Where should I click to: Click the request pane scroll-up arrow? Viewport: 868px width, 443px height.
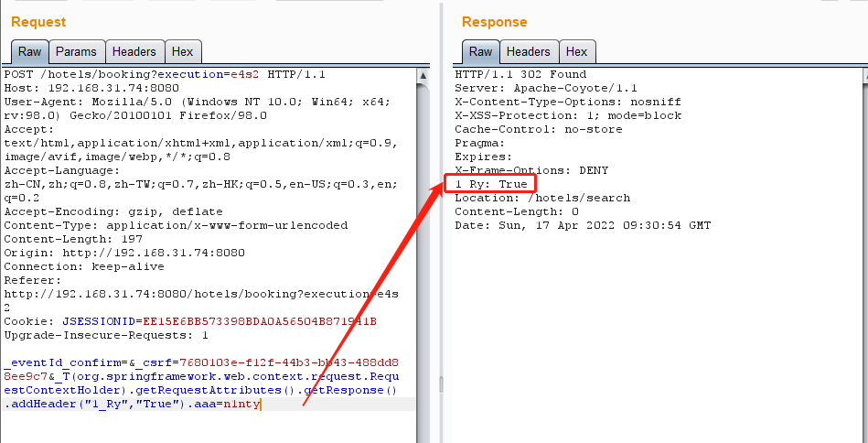click(x=423, y=75)
